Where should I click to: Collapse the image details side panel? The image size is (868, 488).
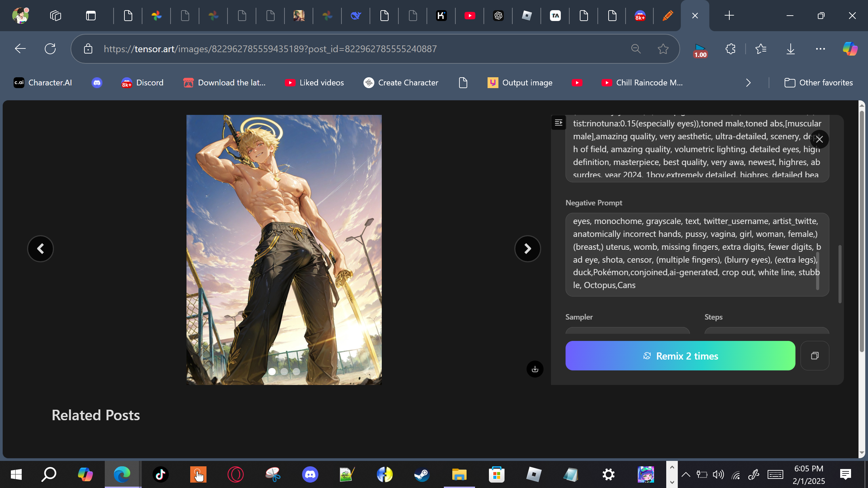[558, 122]
